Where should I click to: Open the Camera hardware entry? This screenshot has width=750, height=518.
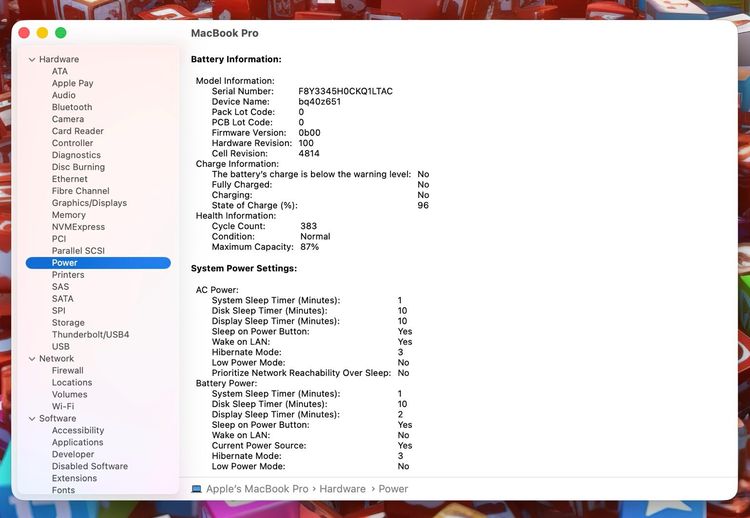pyautogui.click(x=68, y=119)
